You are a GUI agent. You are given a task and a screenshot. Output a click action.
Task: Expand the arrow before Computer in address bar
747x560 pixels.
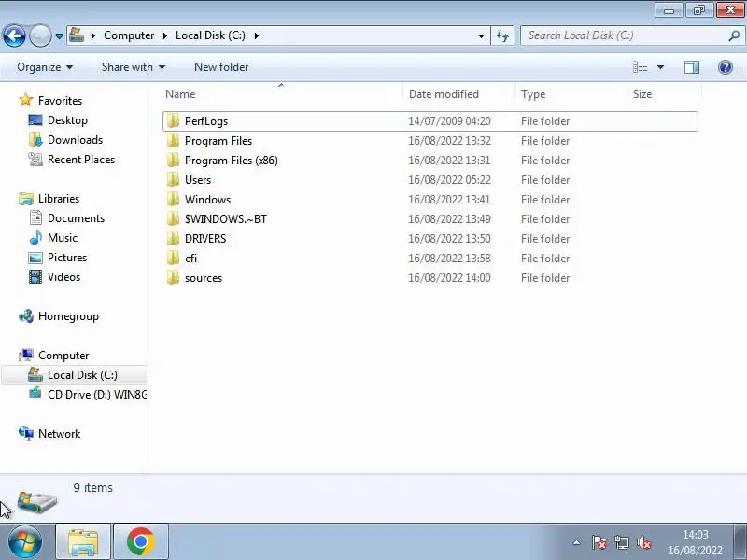(x=93, y=35)
